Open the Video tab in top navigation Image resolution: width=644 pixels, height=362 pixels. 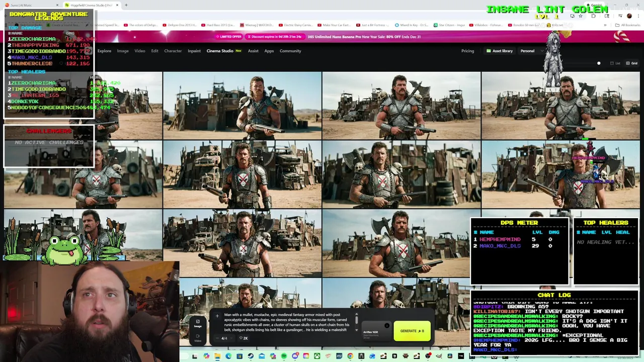tap(140, 51)
